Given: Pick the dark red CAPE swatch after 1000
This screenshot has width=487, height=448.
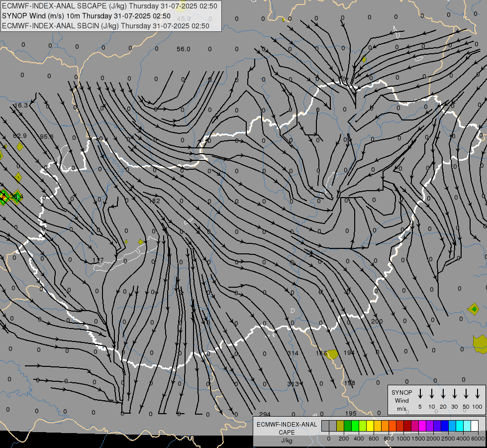Looking at the screenshot, I should click(x=407, y=426).
